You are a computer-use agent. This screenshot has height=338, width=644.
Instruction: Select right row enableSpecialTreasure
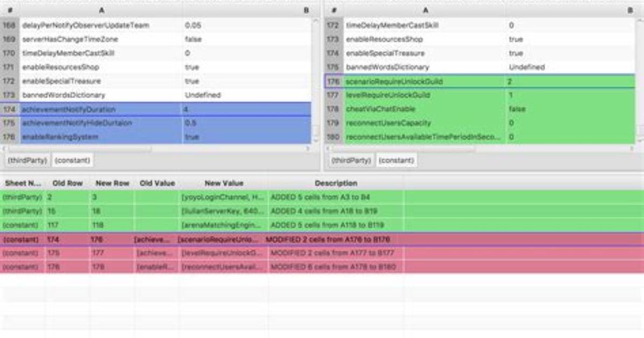pyautogui.click(x=480, y=53)
